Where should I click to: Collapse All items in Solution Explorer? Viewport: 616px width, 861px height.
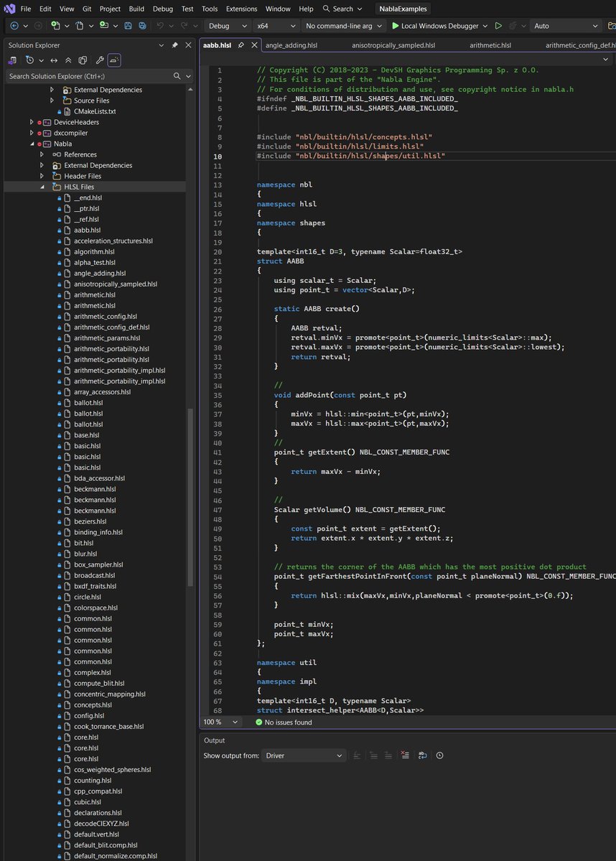68,60
